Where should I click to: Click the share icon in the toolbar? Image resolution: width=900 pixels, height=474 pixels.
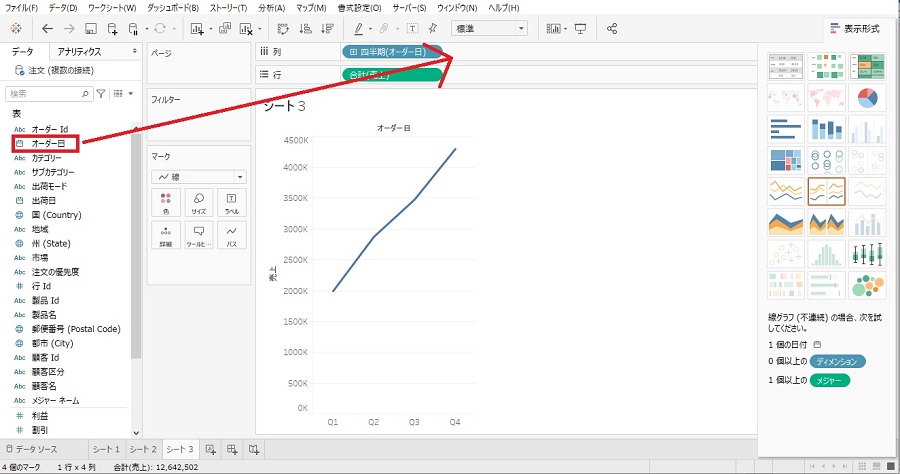tap(609, 28)
